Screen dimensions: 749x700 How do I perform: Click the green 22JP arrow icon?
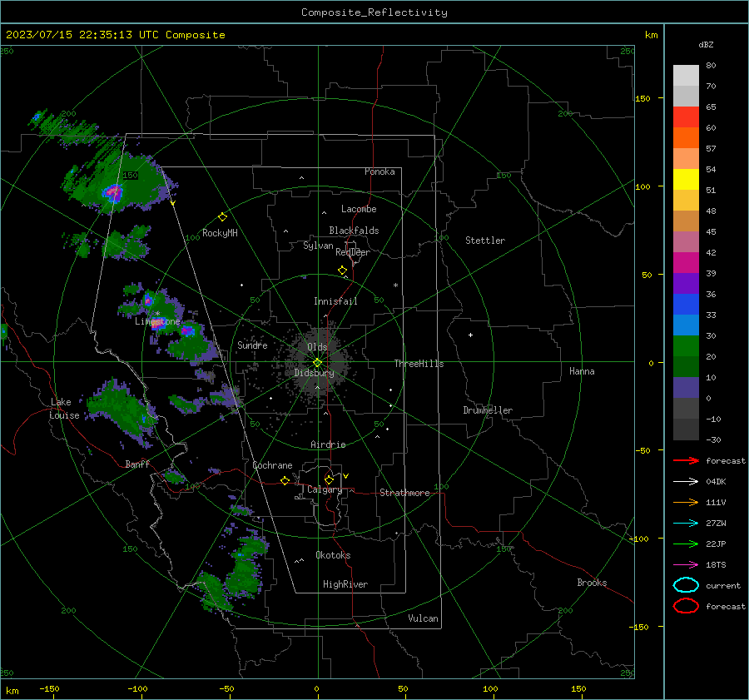click(x=686, y=544)
